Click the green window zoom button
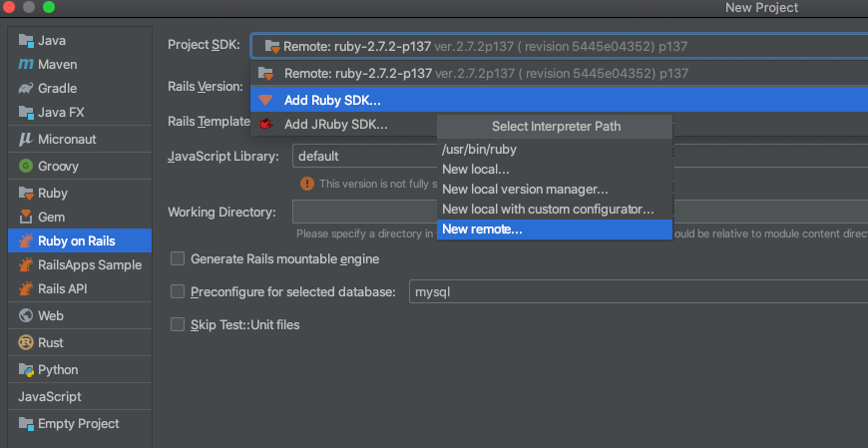Image resolution: width=868 pixels, height=448 pixels. (x=49, y=7)
